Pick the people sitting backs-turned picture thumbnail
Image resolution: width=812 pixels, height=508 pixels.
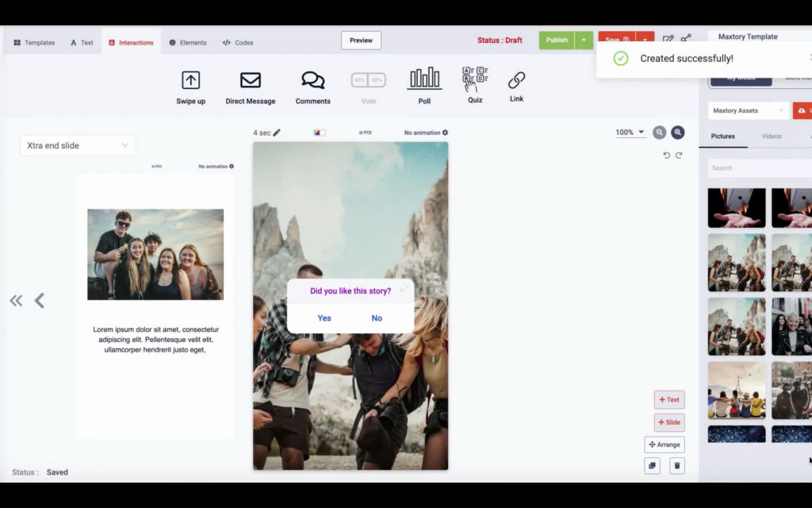[737, 391]
